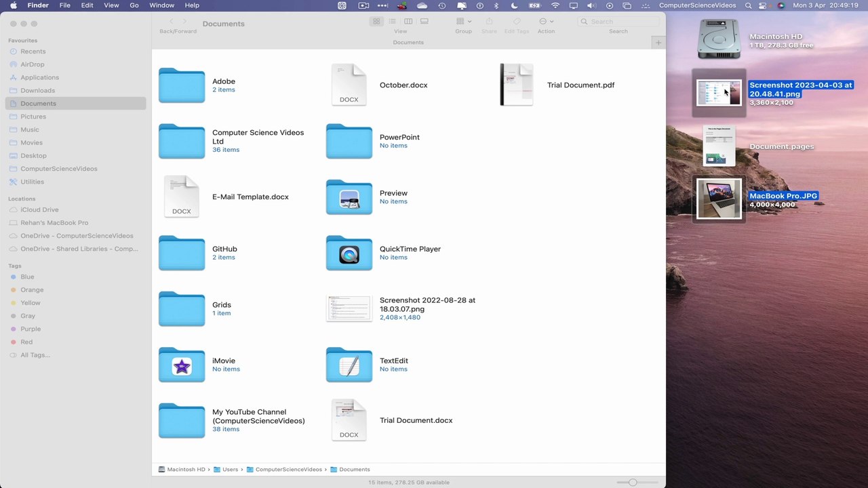The image size is (868, 488).
Task: Select the Screenshot 2022-08-28 thumbnail
Action: pyautogui.click(x=349, y=308)
